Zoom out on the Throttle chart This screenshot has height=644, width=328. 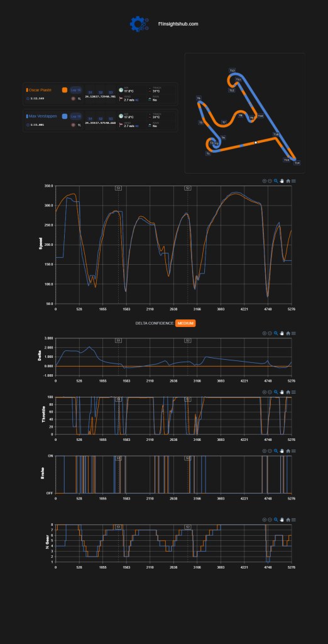coord(270,392)
